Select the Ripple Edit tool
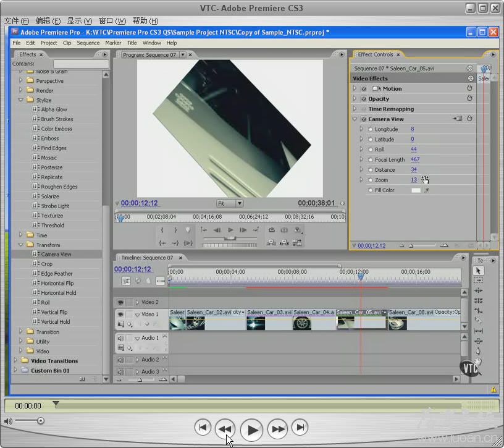 click(x=478, y=290)
